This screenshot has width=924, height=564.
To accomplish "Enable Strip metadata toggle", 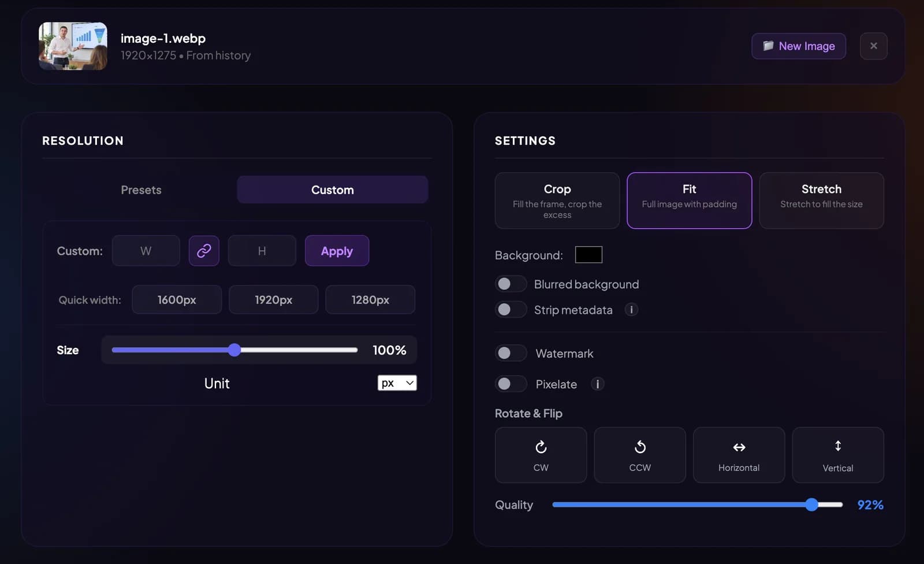I will click(511, 310).
